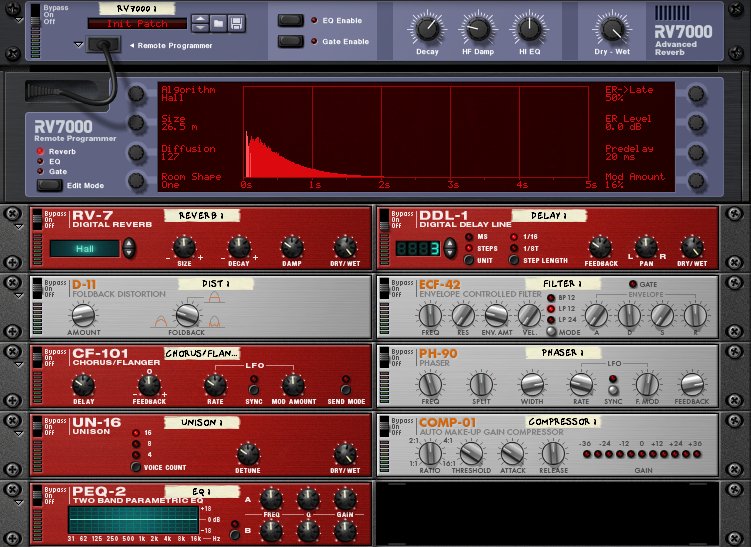Screen dimensions: 751x547
Task: Click the ECF-42 filter Mode button
Action: point(550,330)
